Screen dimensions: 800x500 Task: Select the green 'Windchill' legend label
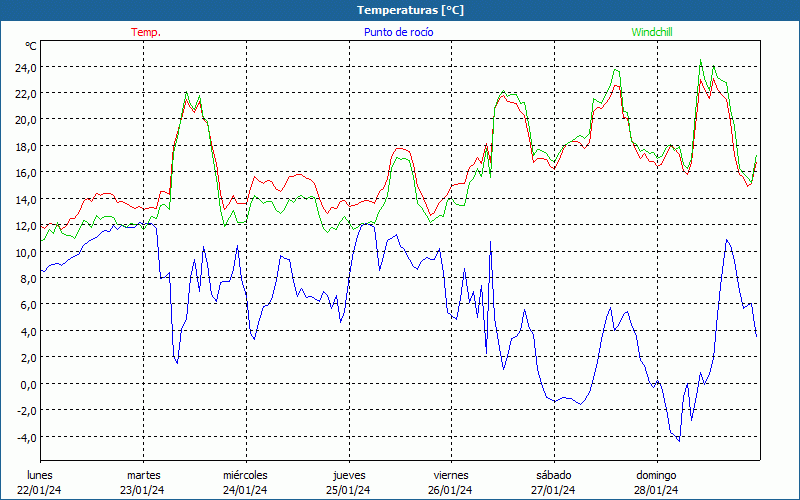click(652, 32)
